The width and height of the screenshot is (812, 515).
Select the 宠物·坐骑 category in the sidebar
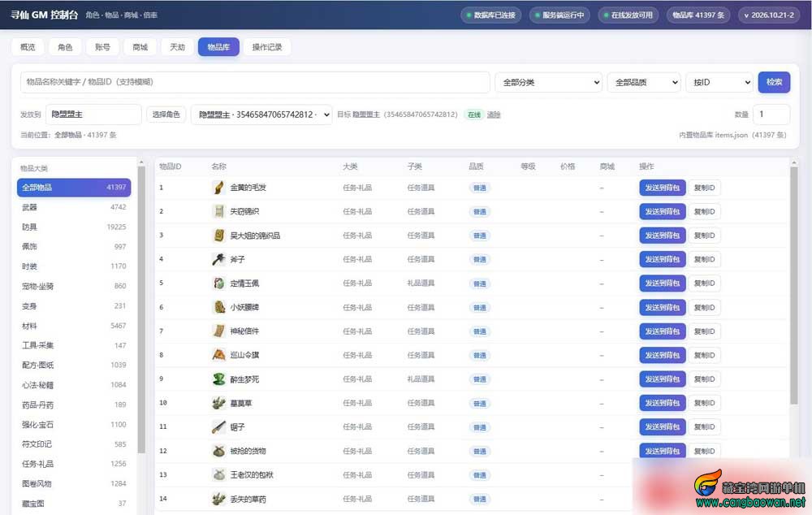[x=74, y=286]
